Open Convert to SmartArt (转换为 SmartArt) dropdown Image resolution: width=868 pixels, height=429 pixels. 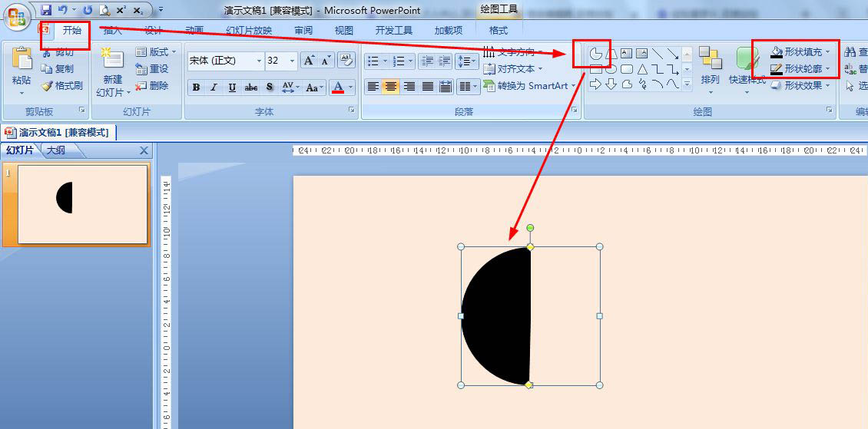click(x=528, y=86)
